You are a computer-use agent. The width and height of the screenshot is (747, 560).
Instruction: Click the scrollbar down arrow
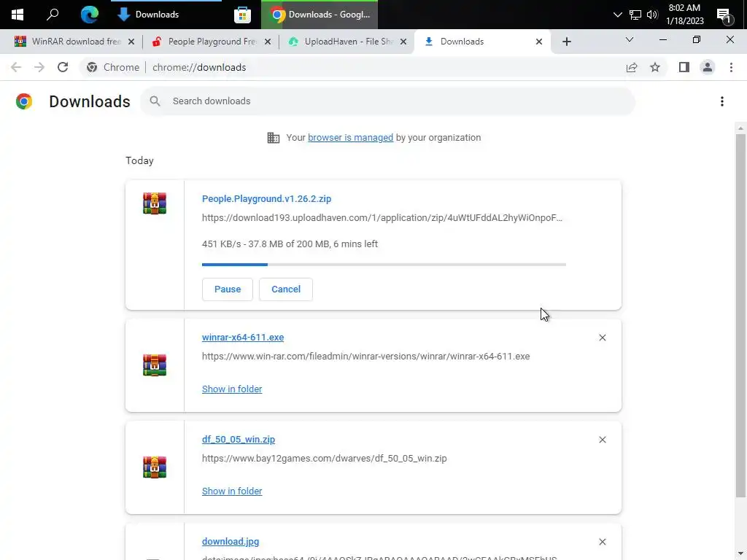tap(740, 554)
